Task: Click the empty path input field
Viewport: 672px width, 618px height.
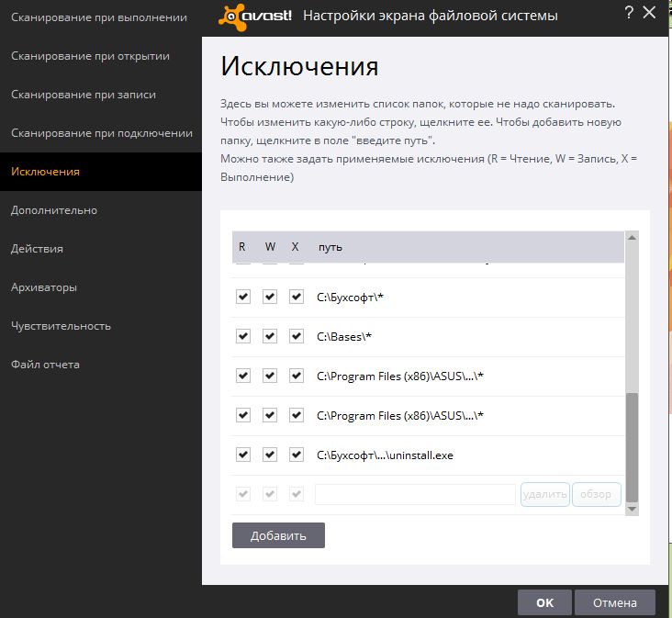Action: [415, 494]
